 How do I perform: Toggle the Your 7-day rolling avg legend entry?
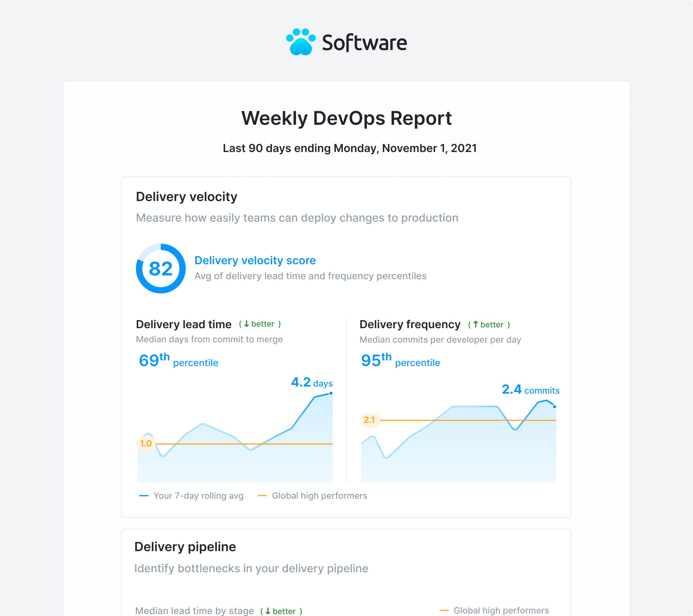point(192,496)
